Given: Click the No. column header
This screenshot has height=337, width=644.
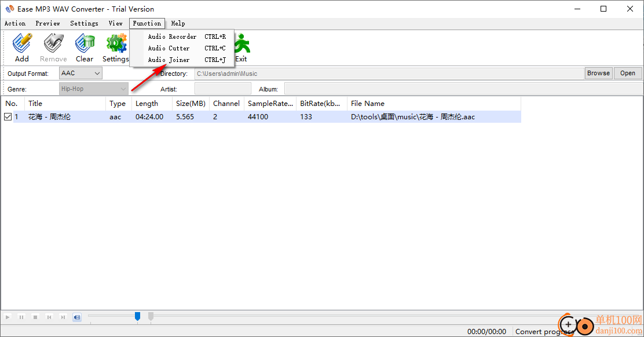Looking at the screenshot, I should 13,104.
